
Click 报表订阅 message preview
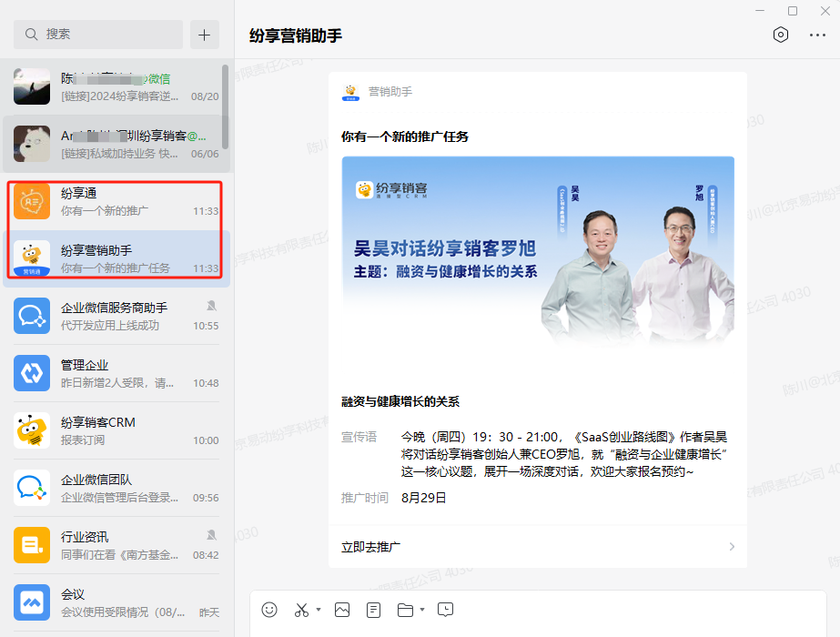click(x=83, y=440)
